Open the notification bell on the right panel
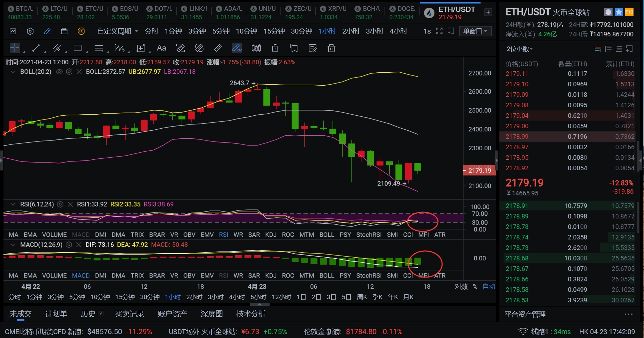 [608, 12]
